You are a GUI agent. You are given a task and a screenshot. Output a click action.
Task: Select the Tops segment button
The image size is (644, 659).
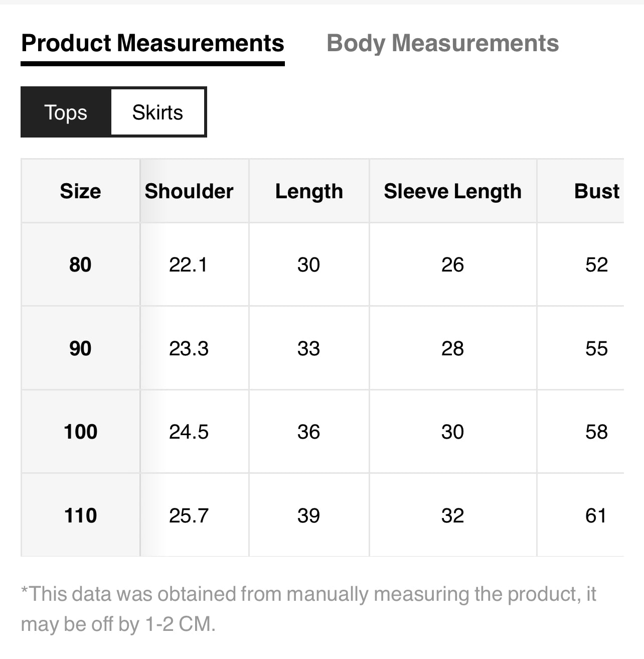(66, 112)
